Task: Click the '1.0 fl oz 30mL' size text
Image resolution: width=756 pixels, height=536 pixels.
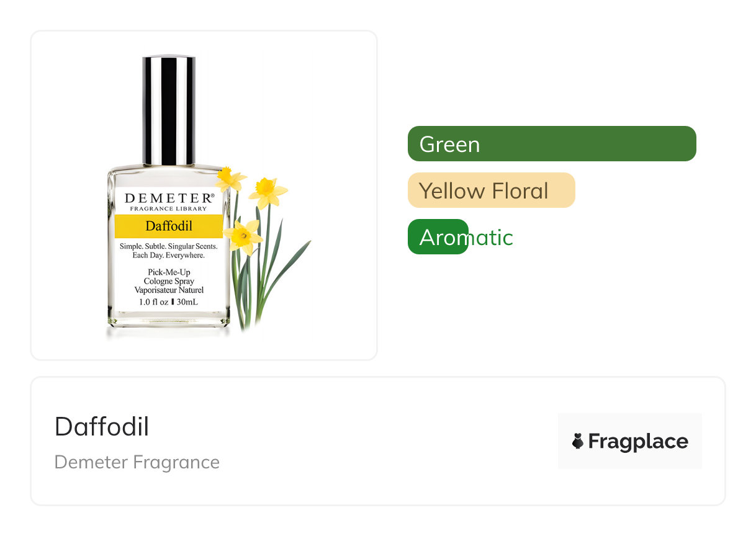Action: coord(169,302)
